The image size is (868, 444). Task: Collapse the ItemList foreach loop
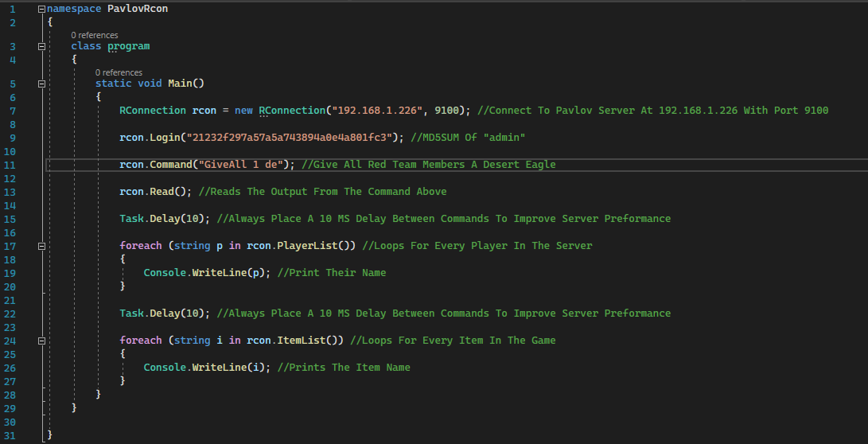pyautogui.click(x=41, y=341)
